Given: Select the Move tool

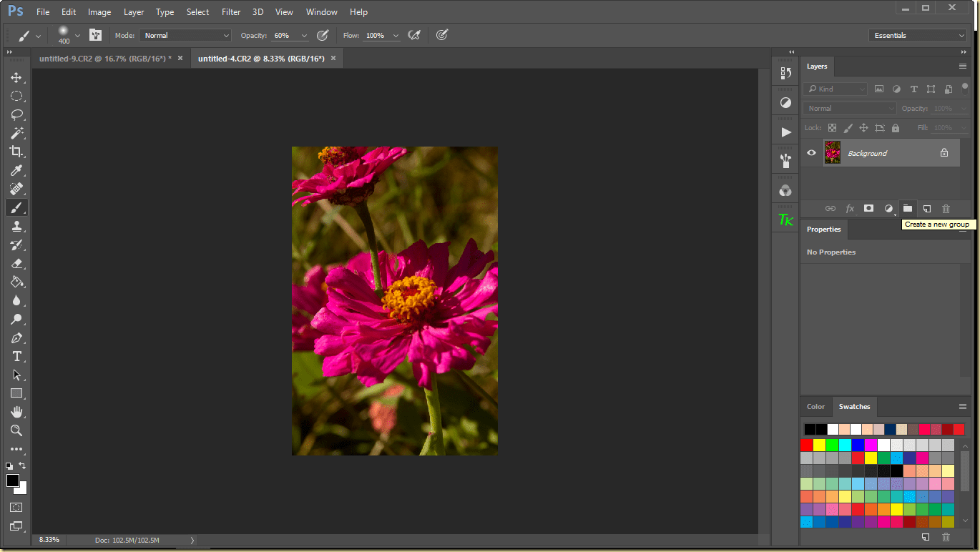Looking at the screenshot, I should (16, 77).
